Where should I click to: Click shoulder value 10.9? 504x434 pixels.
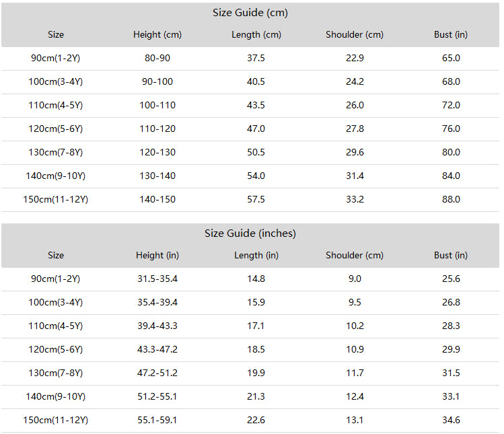(x=355, y=349)
